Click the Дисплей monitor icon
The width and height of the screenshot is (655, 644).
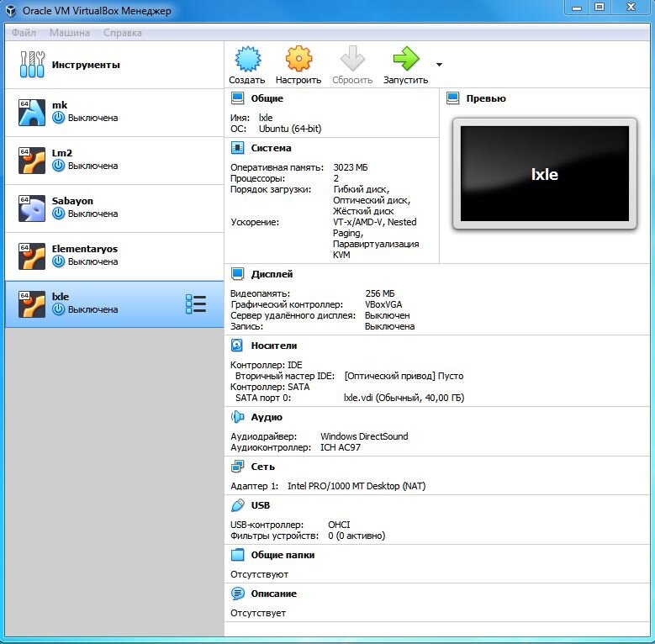(x=238, y=274)
